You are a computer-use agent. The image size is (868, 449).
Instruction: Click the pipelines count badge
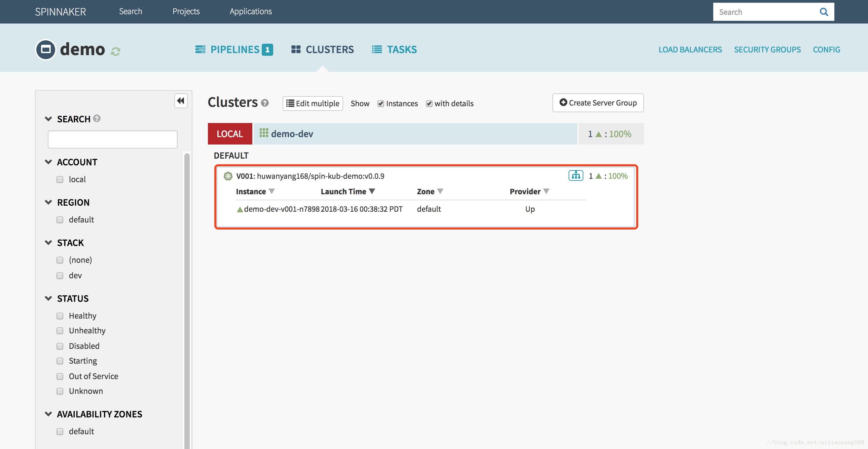click(x=267, y=49)
